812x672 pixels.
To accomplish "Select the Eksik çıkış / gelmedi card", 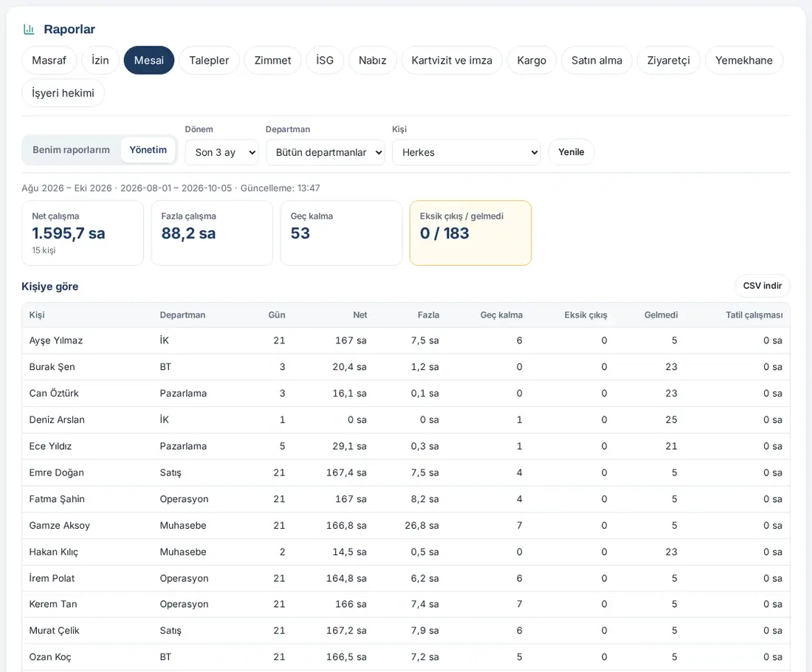I will pos(471,233).
